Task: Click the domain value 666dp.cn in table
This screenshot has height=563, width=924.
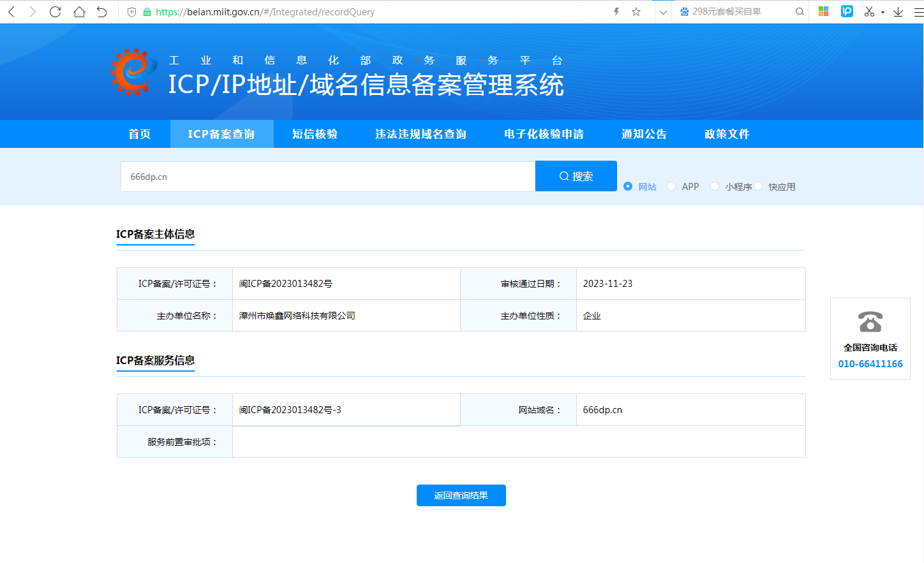Action: (602, 410)
